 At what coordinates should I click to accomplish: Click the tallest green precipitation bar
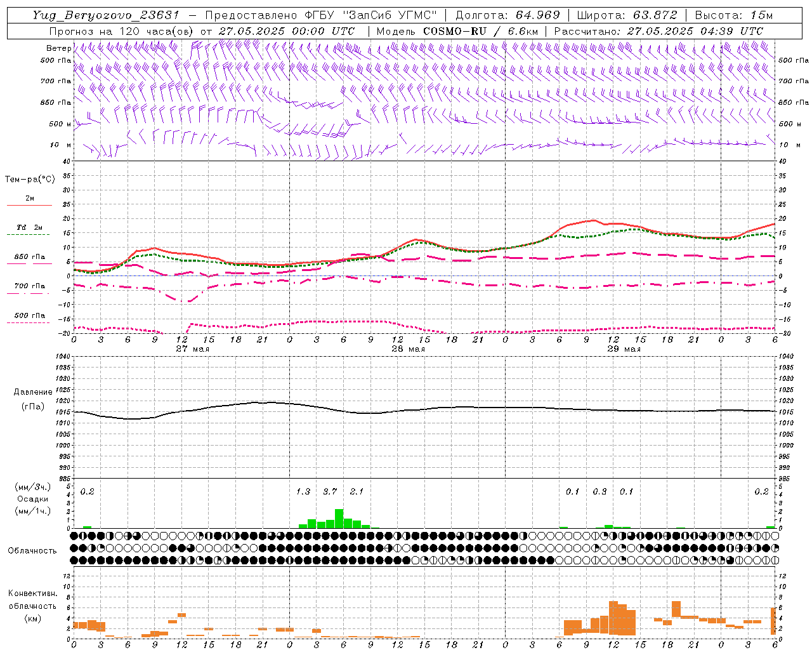(339, 519)
